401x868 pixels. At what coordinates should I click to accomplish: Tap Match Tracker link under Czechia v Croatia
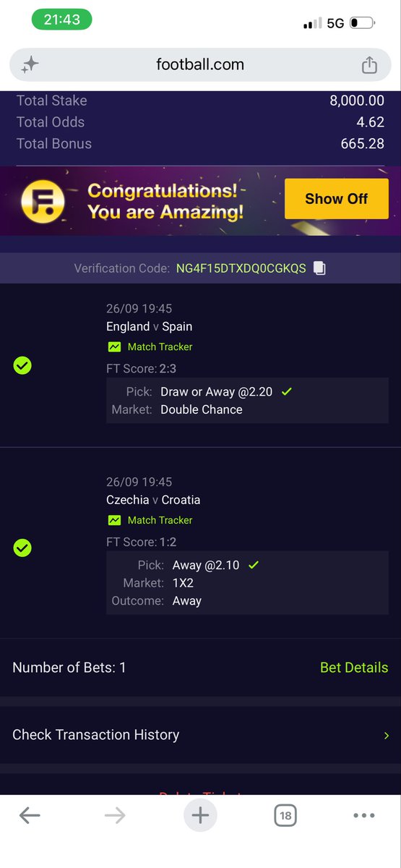point(160,520)
